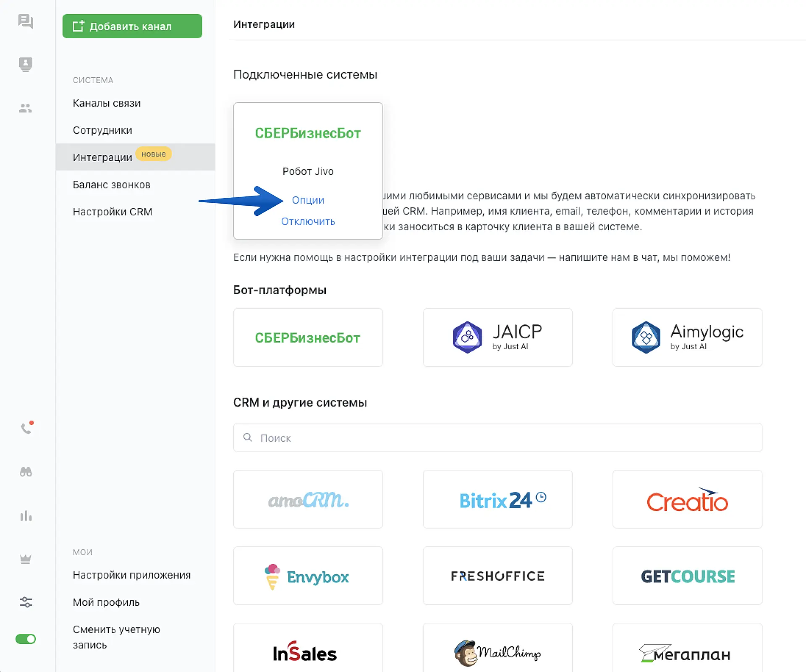Click the contacts badge sidebar icon

[26, 64]
